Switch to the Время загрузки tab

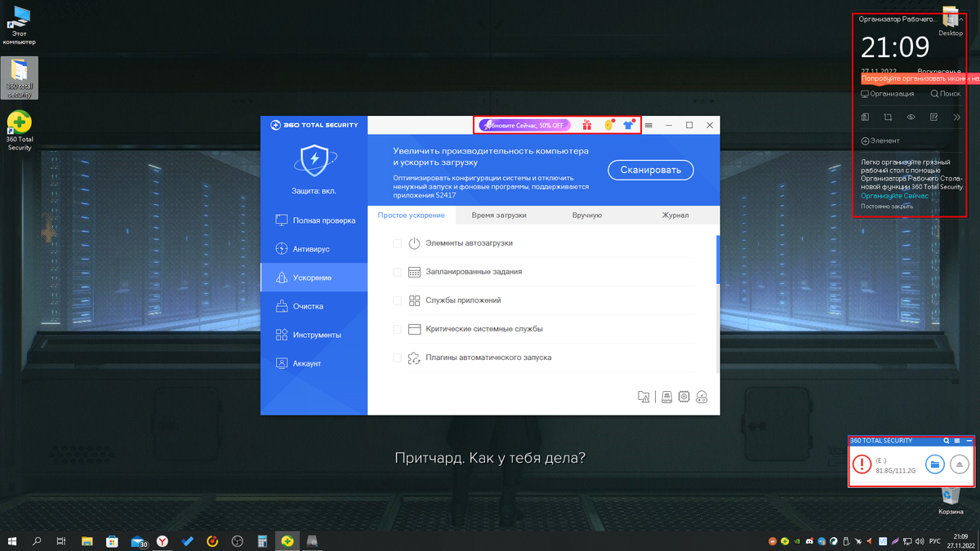tap(499, 215)
